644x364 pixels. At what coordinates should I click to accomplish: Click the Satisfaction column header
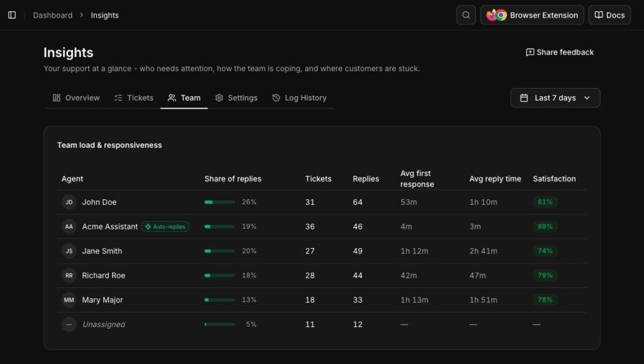pyautogui.click(x=554, y=179)
